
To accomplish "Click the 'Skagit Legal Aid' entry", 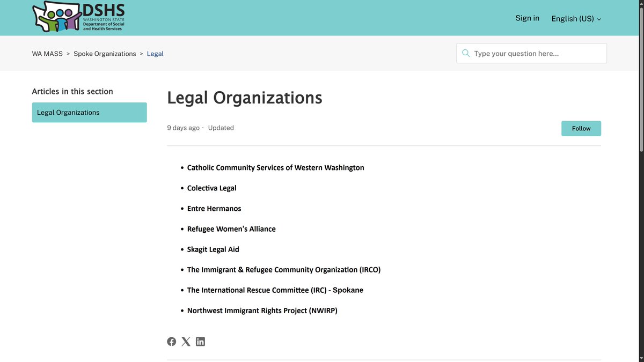I will (x=213, y=249).
